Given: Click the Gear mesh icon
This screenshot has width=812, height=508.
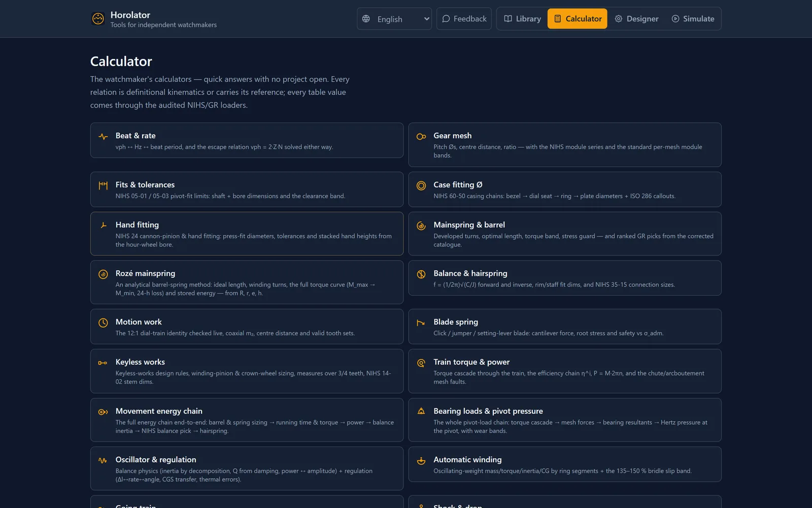Looking at the screenshot, I should click(x=421, y=137).
